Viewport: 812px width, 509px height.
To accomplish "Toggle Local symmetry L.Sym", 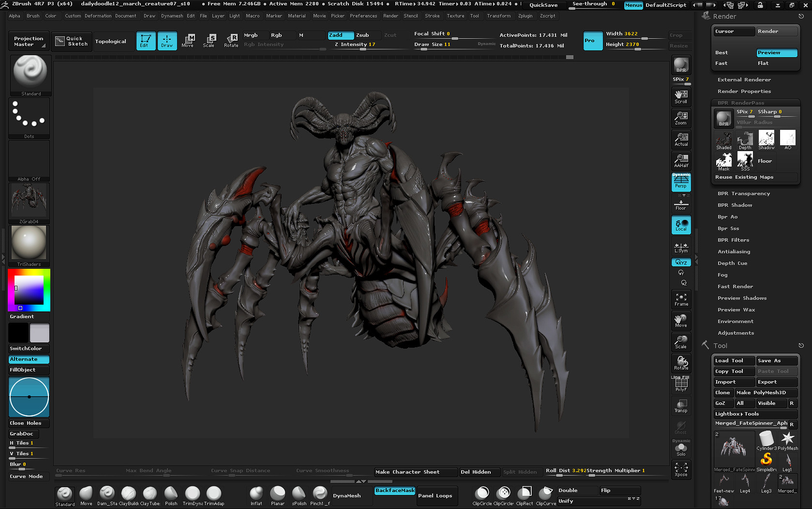I will pyautogui.click(x=681, y=248).
